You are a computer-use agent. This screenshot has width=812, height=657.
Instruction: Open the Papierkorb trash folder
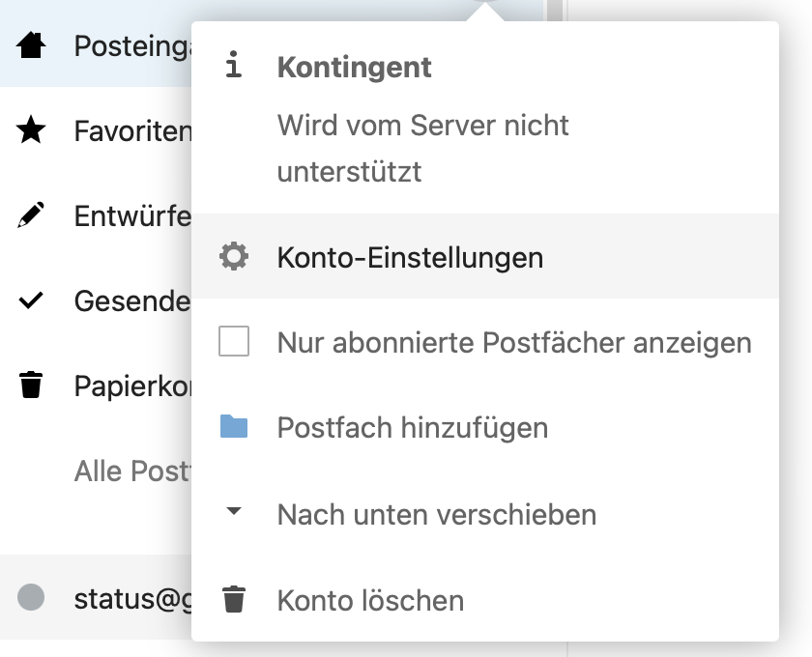96,386
